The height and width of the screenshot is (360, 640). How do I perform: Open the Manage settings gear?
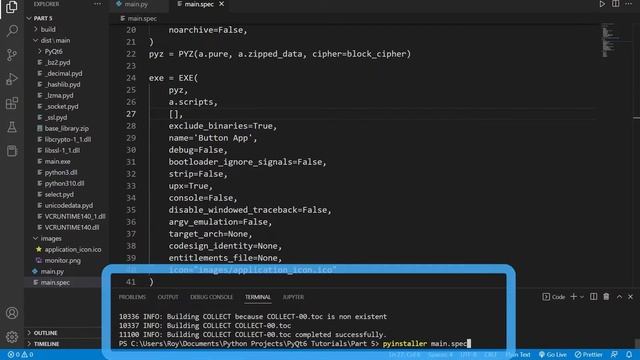[x=12, y=337]
